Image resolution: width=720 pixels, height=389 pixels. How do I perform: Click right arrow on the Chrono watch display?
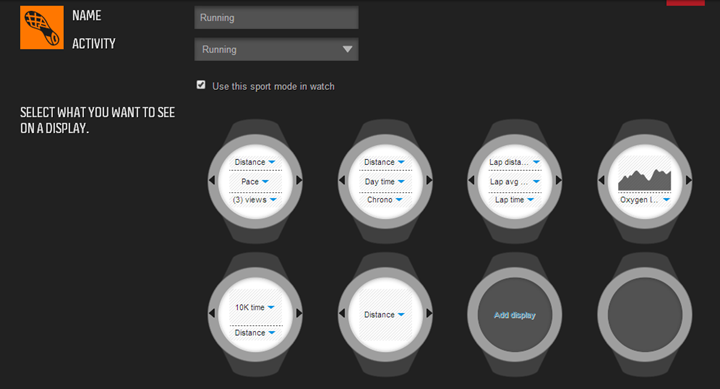coord(429,180)
